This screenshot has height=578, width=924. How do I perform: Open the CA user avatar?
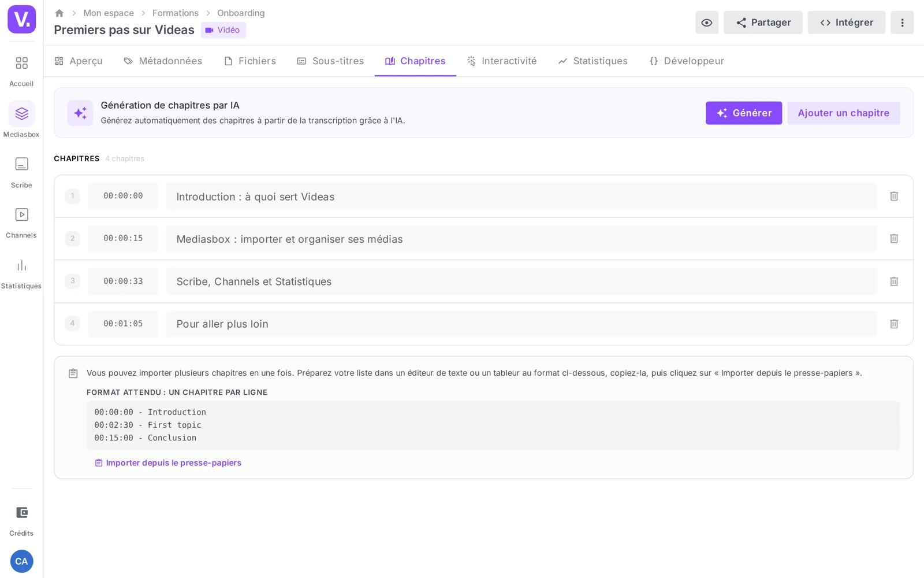[x=21, y=561]
